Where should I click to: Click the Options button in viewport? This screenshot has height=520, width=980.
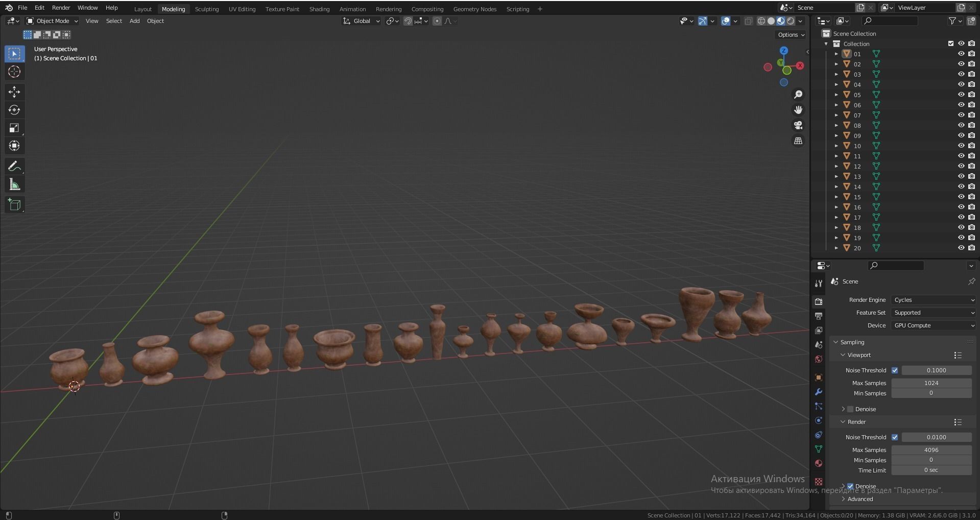[x=791, y=35]
